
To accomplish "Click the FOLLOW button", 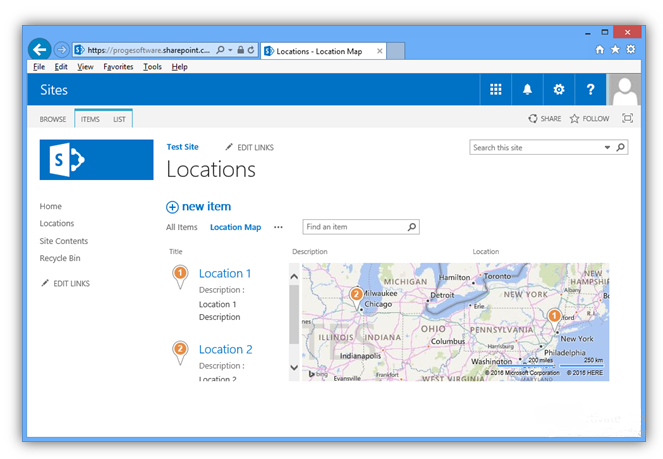I will point(589,119).
